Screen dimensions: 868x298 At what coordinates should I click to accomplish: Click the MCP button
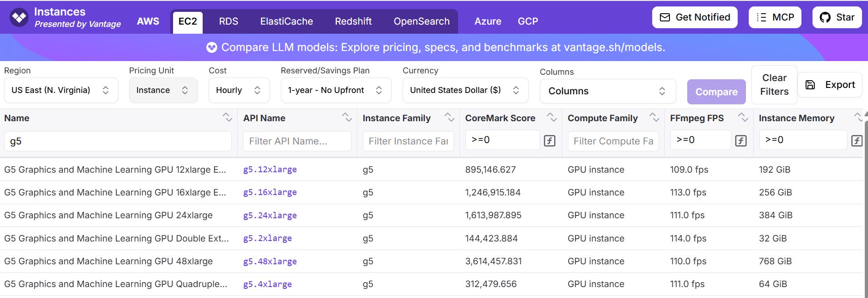(775, 17)
